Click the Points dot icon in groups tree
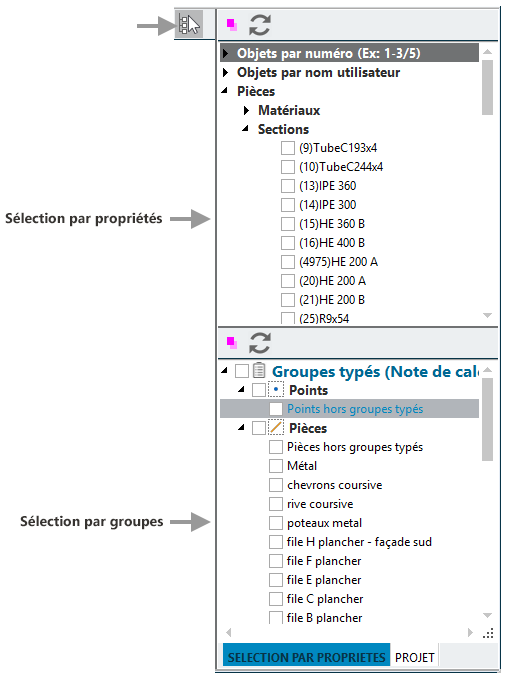Viewport: 505px width, 677px height. tap(275, 389)
